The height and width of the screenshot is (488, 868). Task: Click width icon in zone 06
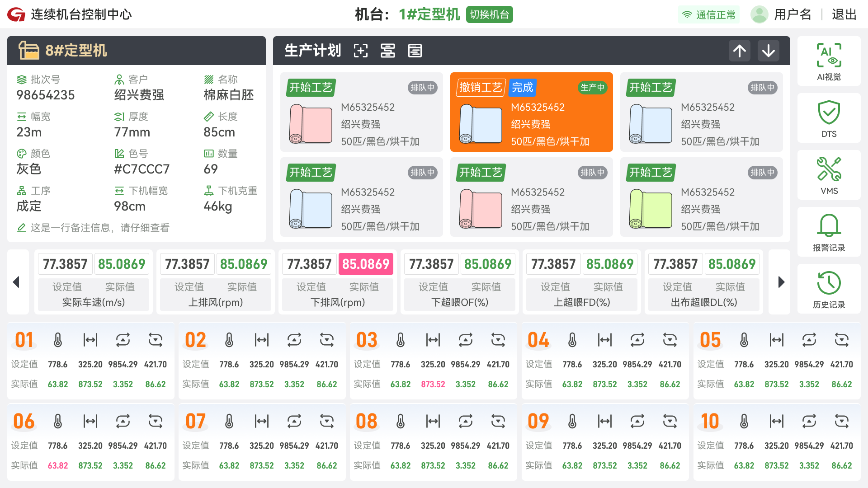tap(90, 421)
